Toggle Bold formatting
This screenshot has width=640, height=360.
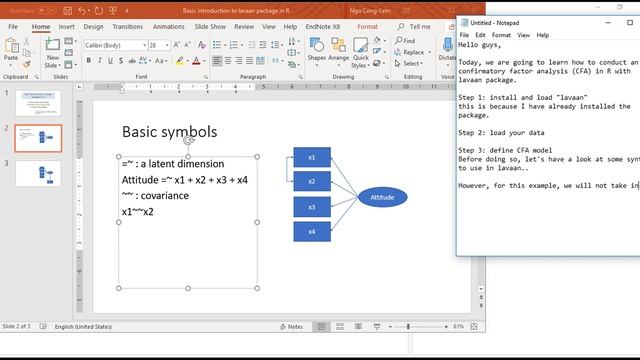89,61
